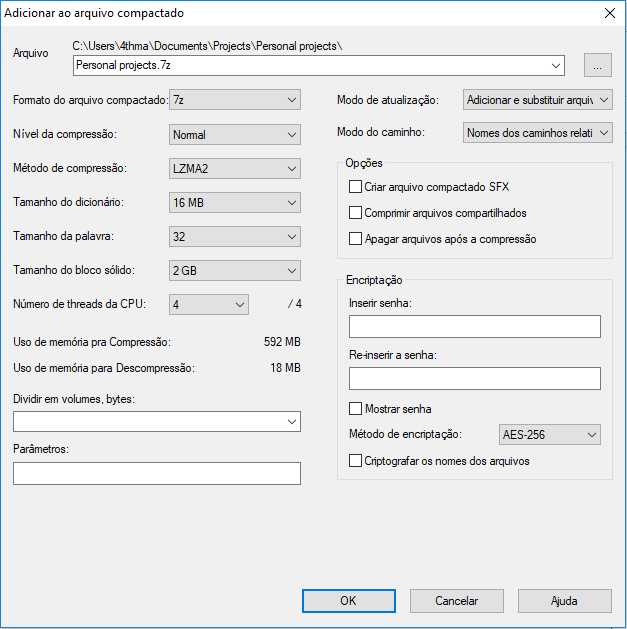Open the Tamanho da palavra dropdown
627x629 pixels.
pyautogui.click(x=235, y=237)
